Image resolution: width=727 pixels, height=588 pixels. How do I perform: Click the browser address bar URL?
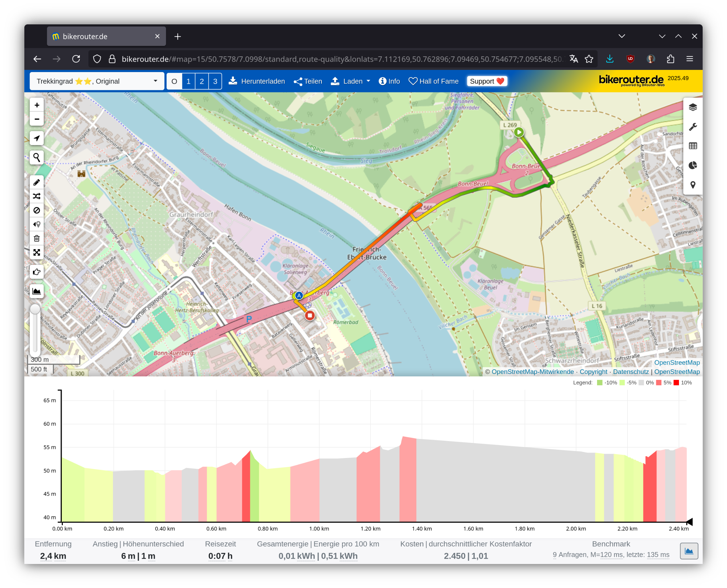[x=342, y=59]
